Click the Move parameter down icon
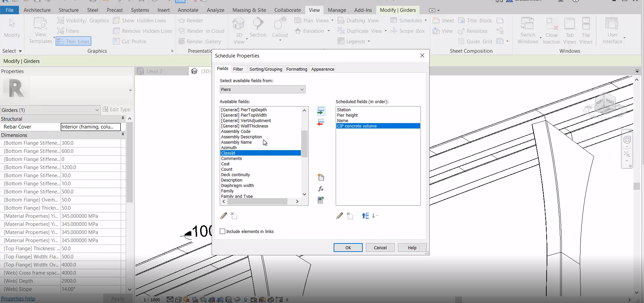The image size is (644, 303). (375, 216)
